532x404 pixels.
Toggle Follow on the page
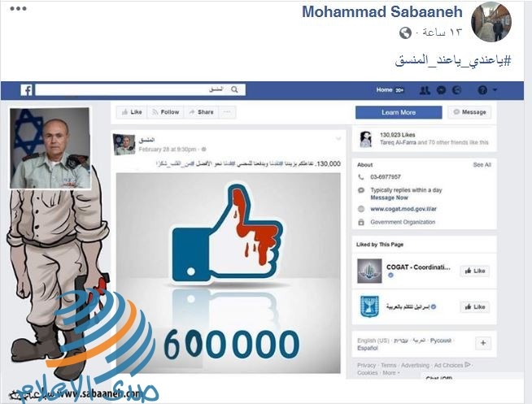tap(166, 112)
